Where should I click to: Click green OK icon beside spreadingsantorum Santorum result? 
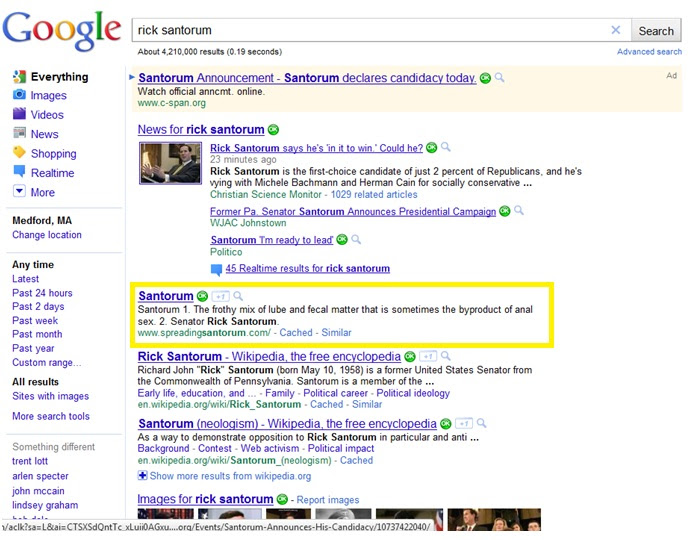click(202, 296)
